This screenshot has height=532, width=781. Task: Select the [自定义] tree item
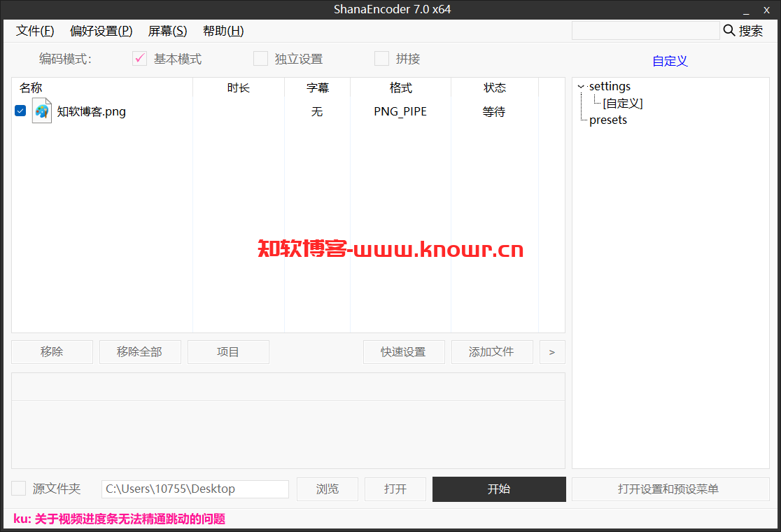click(x=623, y=103)
